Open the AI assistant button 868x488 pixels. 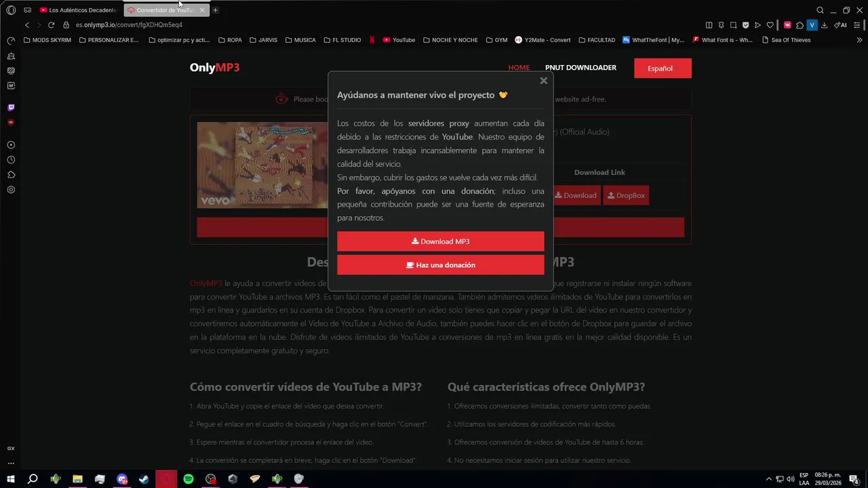[x=841, y=25]
